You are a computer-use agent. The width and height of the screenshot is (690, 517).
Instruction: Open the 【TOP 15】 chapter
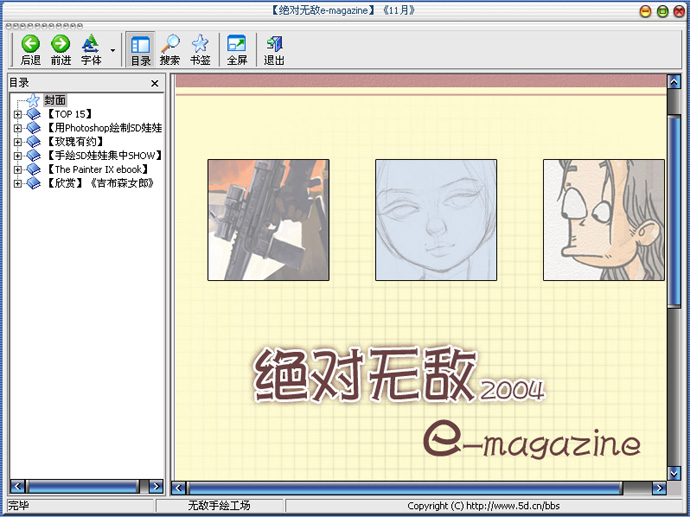(70, 114)
